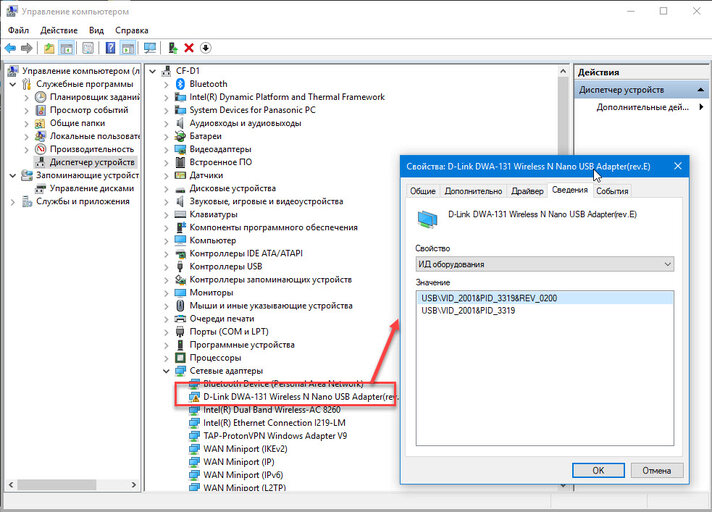Expand Дополнительные действия submenu arrow

(x=702, y=107)
